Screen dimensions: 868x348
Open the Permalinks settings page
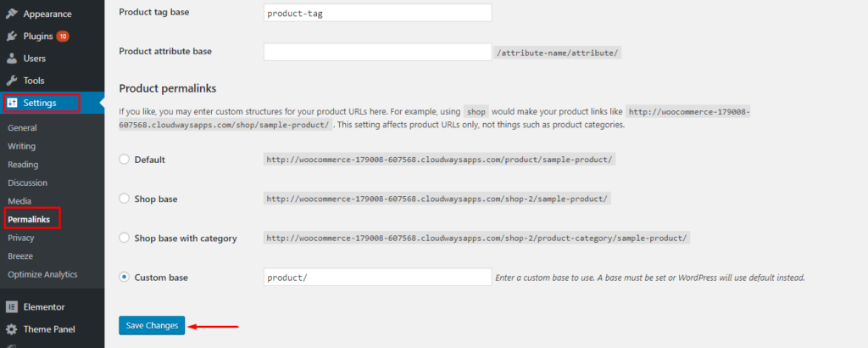tap(29, 220)
